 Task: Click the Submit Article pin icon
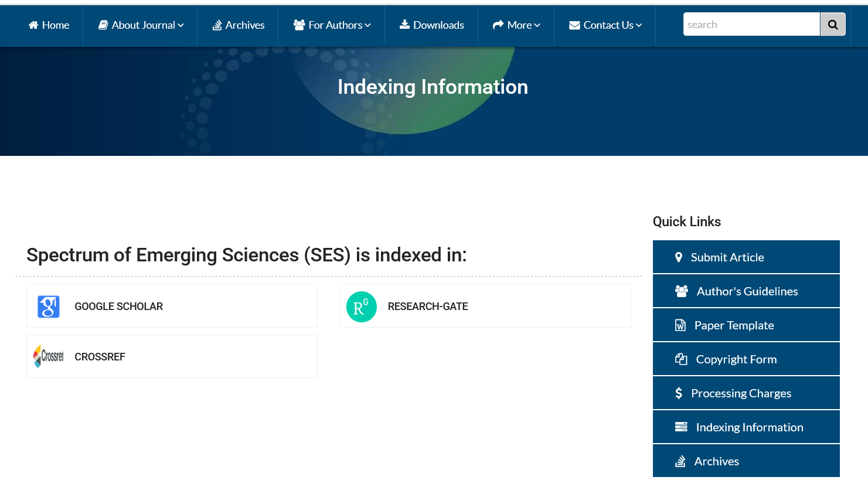679,257
